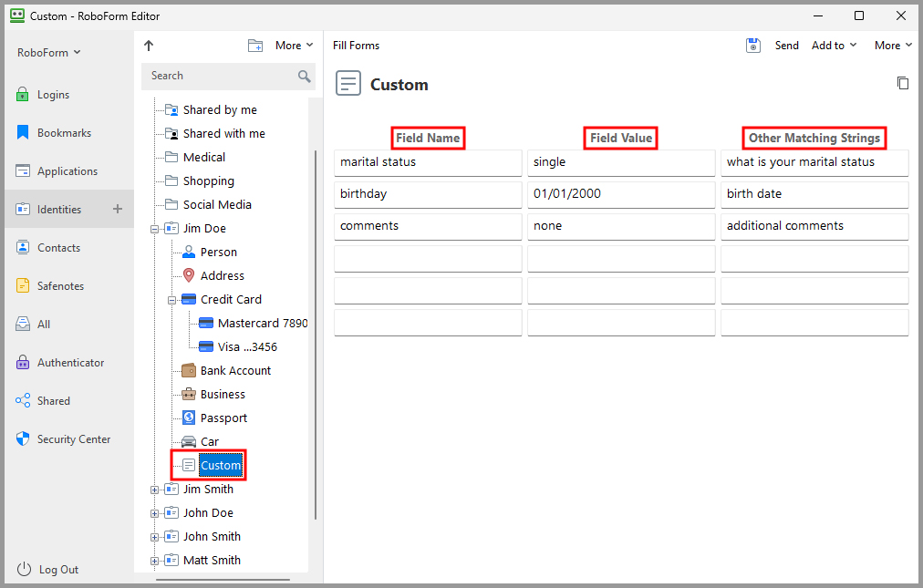The width and height of the screenshot is (923, 588).
Task: Click the search magnifier icon
Action: pyautogui.click(x=304, y=76)
